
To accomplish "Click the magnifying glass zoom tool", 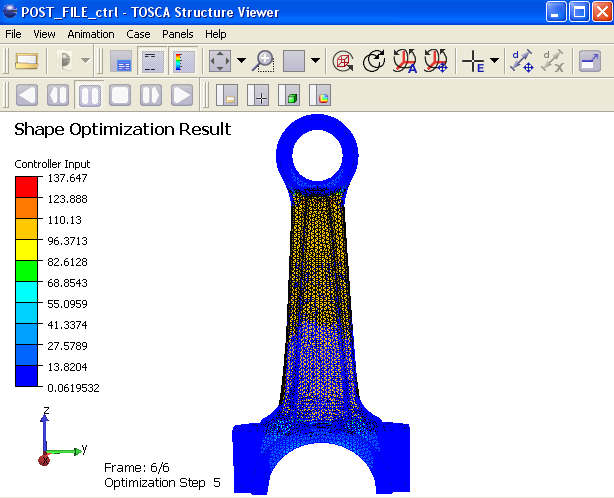I will [x=264, y=62].
